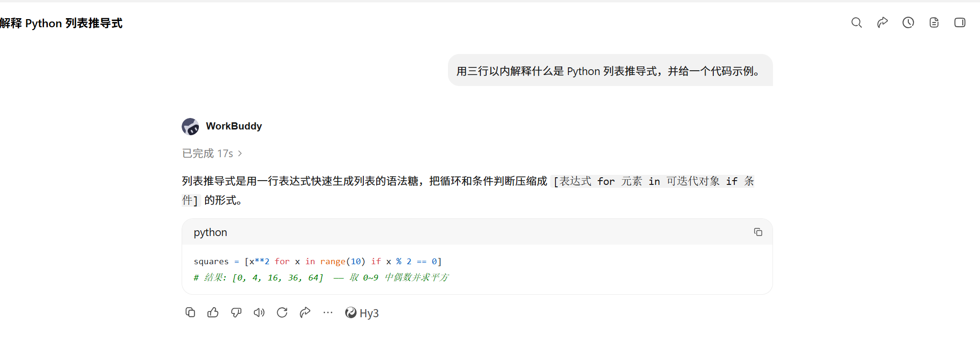Click the python language label in code block

click(x=210, y=232)
